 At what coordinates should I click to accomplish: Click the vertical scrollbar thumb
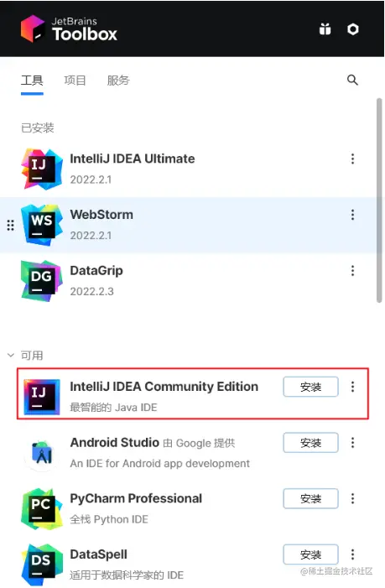379,200
